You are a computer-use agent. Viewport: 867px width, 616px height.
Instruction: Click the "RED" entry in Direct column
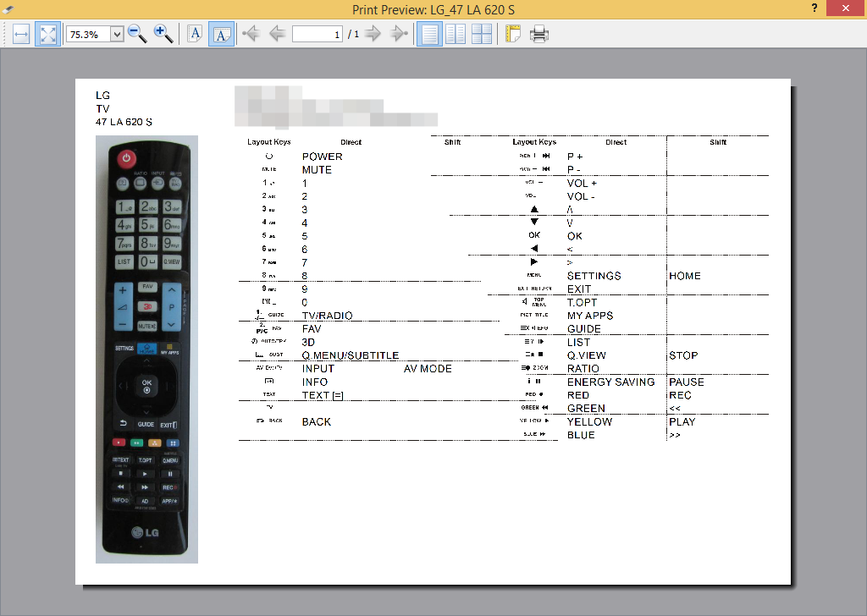[578, 395]
